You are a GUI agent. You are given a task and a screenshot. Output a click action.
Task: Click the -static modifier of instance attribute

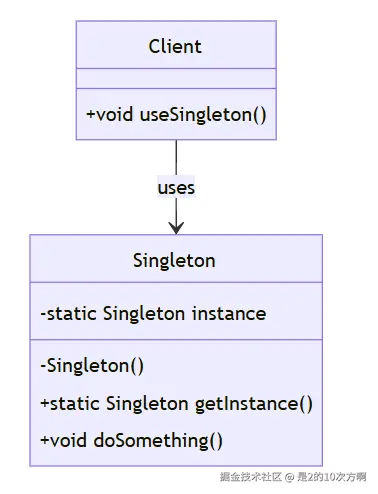pyautogui.click(x=68, y=314)
